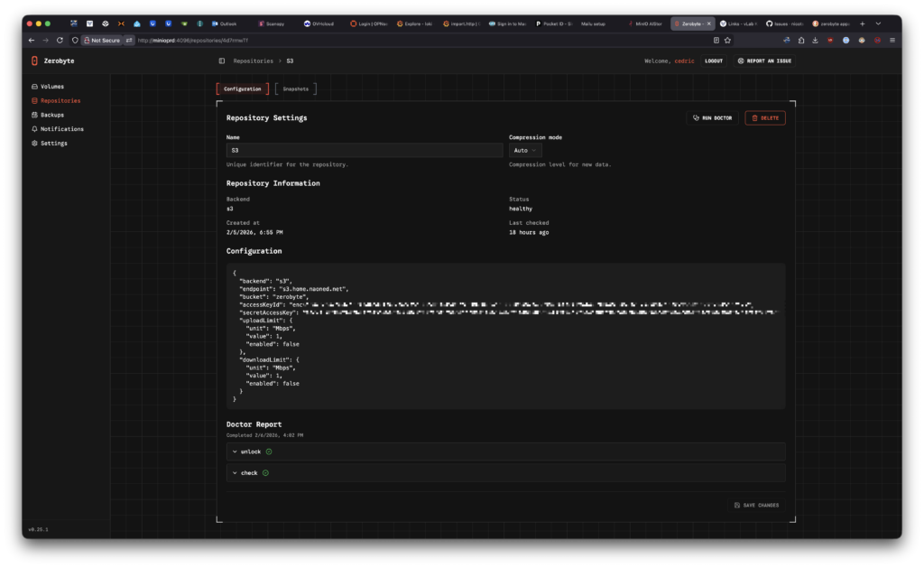Click the Backups sidebar icon
The image size is (924, 568).
pyautogui.click(x=34, y=115)
